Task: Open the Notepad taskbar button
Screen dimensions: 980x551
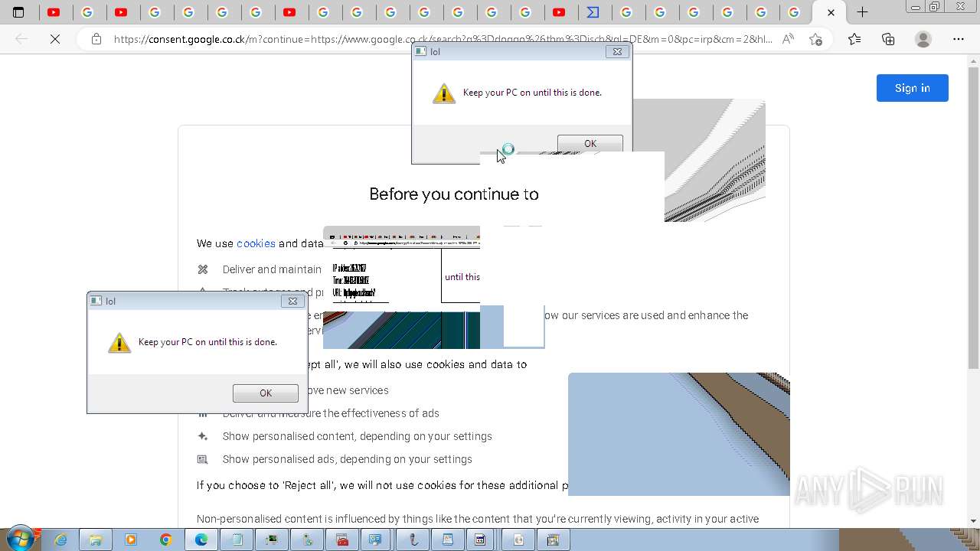Action: 237,540
